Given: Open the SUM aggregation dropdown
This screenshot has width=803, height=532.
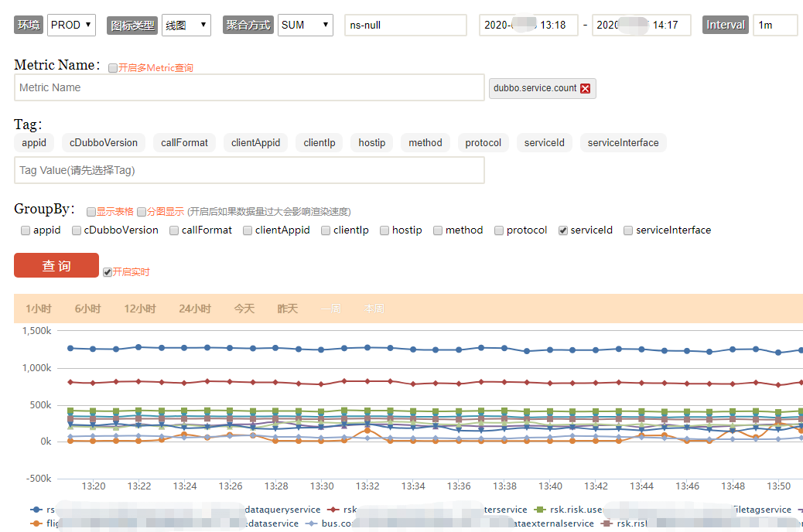Looking at the screenshot, I should pos(306,25).
